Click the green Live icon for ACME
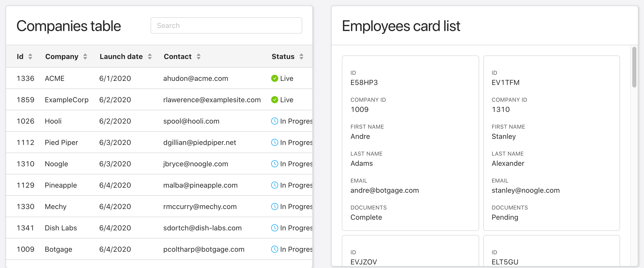Screen dimensions: 644x268 click(x=274, y=78)
